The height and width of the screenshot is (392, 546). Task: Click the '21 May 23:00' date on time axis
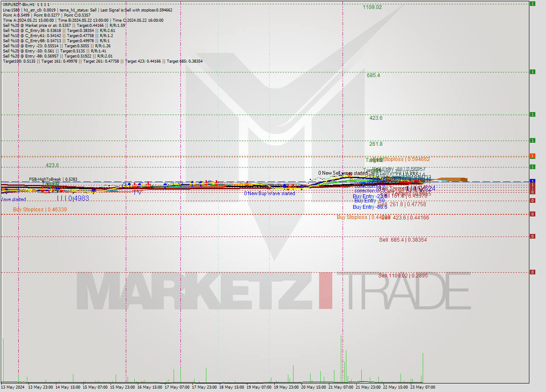point(368,387)
